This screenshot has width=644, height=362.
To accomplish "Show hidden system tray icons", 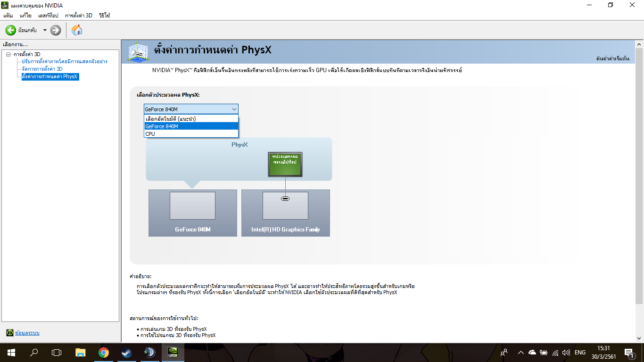I will coord(521,352).
